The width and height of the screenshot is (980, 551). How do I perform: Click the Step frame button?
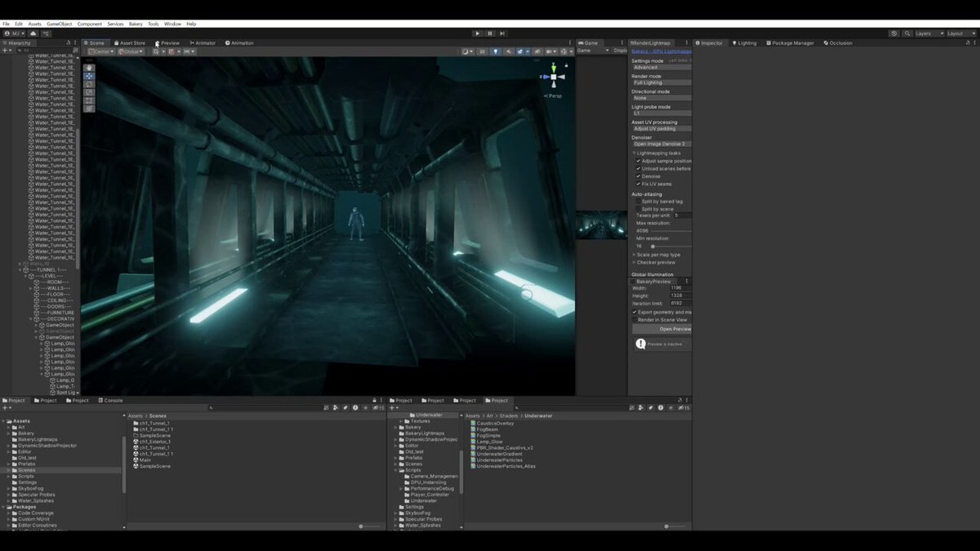(502, 33)
